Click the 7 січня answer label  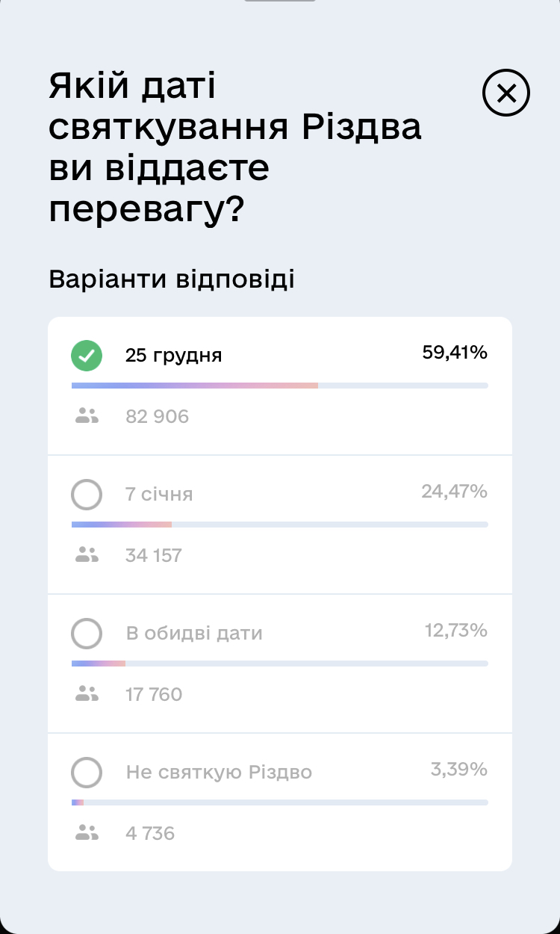(x=159, y=495)
